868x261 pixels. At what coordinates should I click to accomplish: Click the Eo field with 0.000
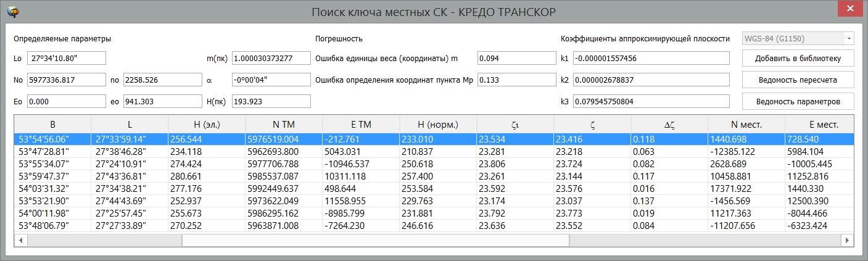tap(67, 101)
